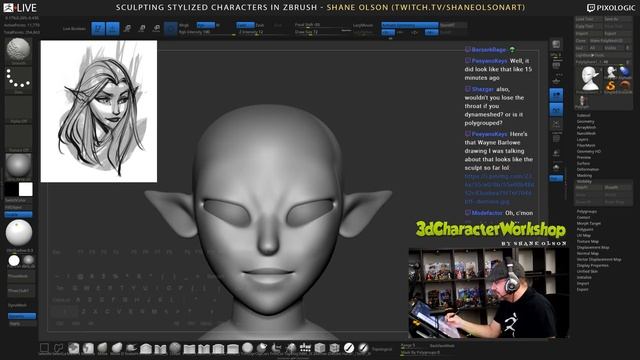Expand the Geometry subpalette
Screen dimensions: 640x360
[x=585, y=122]
